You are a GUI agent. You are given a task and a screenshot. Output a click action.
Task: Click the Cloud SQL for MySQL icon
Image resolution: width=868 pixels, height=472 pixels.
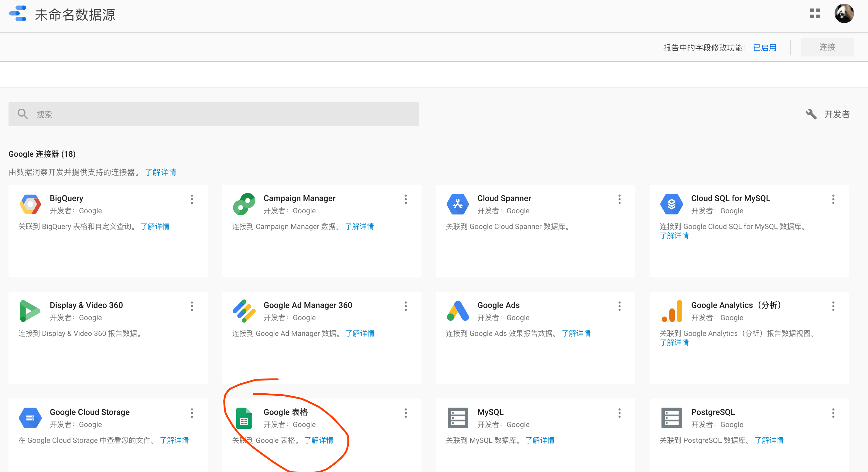[672, 204]
